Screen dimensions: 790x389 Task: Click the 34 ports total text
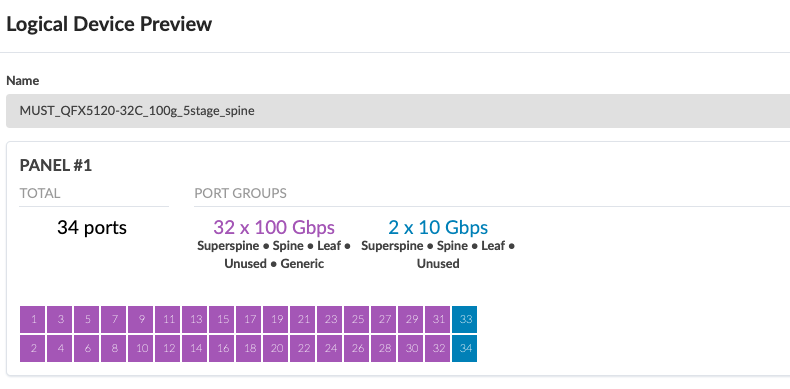[x=92, y=228]
